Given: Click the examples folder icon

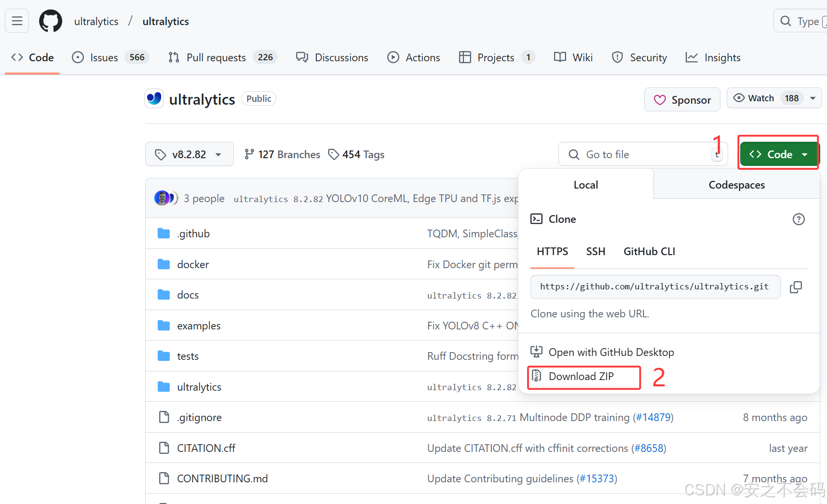Looking at the screenshot, I should 164,326.
